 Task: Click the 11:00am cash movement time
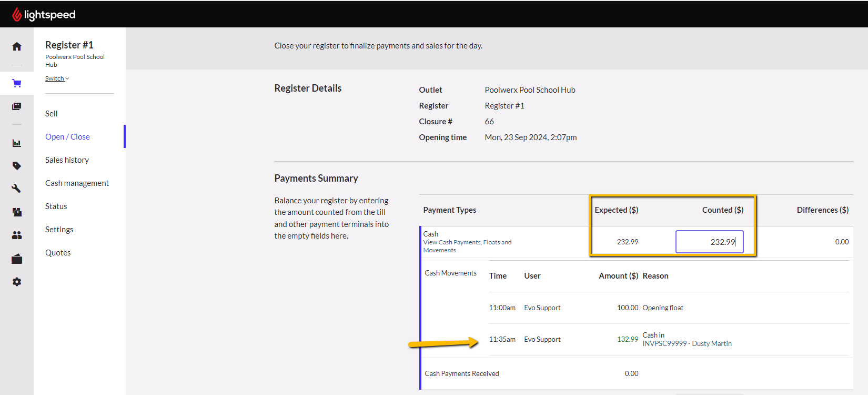502,308
